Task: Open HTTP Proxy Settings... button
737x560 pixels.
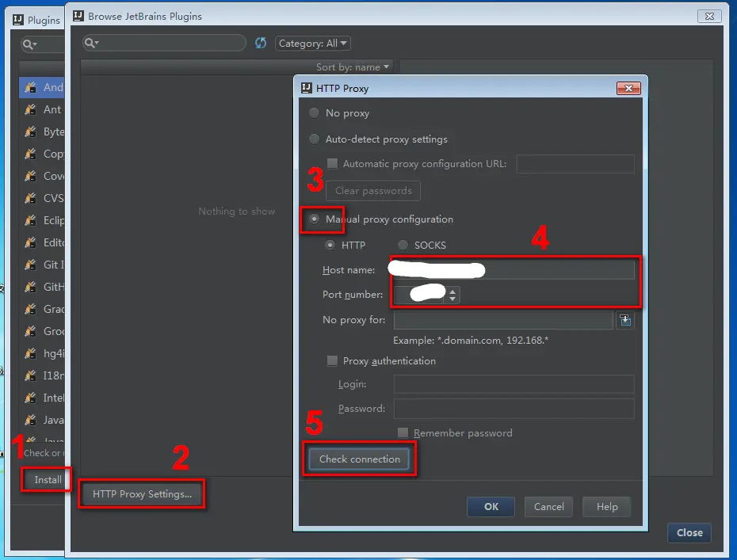Action: 142,493
